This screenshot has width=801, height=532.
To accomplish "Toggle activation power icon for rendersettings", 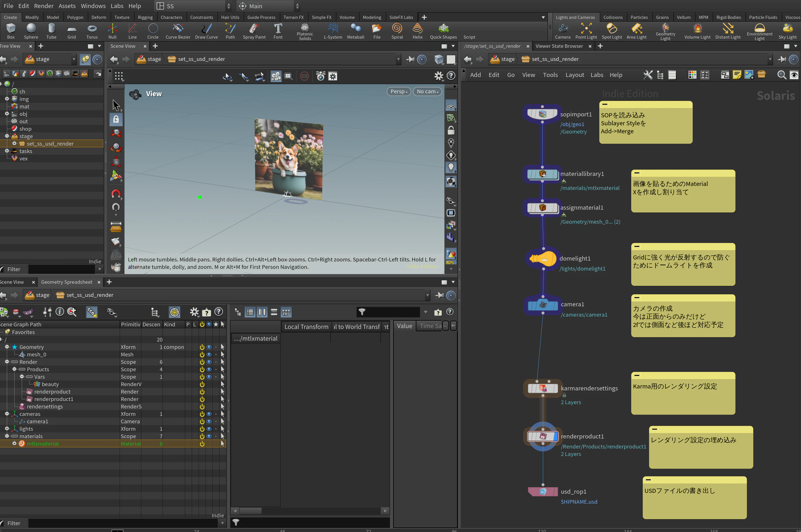I will point(202,406).
